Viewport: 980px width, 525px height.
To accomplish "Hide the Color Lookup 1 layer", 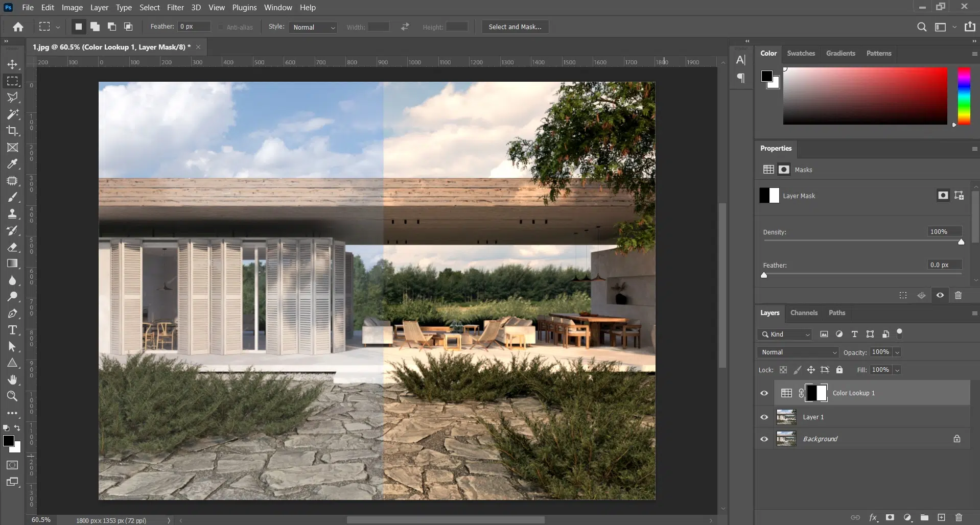I will (x=764, y=393).
